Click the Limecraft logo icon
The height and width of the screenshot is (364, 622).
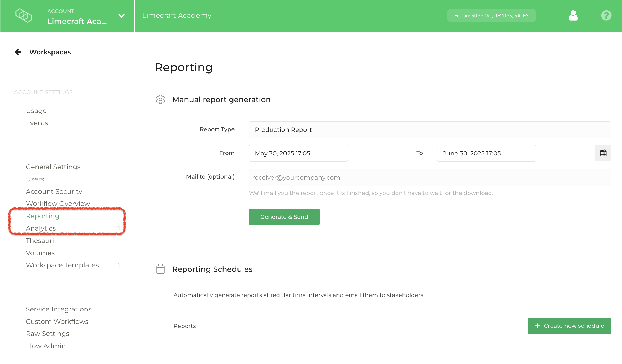(24, 15)
